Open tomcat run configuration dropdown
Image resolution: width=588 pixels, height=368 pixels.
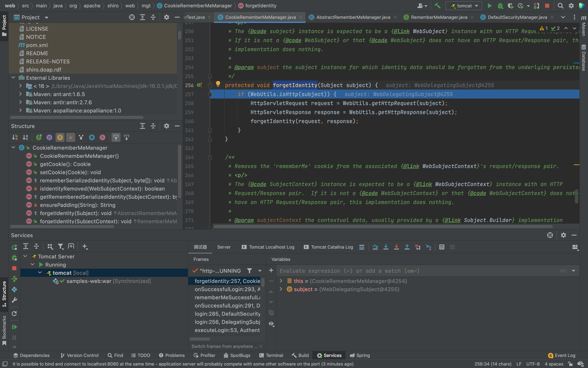[464, 6]
